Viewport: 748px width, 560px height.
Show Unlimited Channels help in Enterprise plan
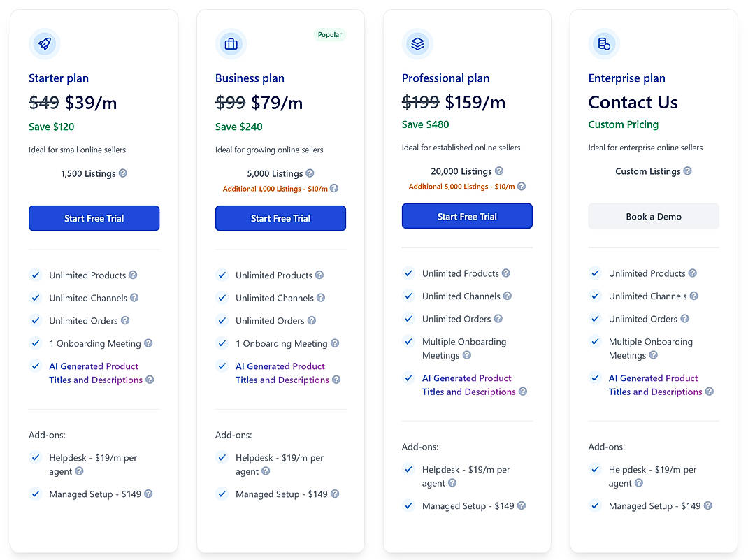coord(694,296)
